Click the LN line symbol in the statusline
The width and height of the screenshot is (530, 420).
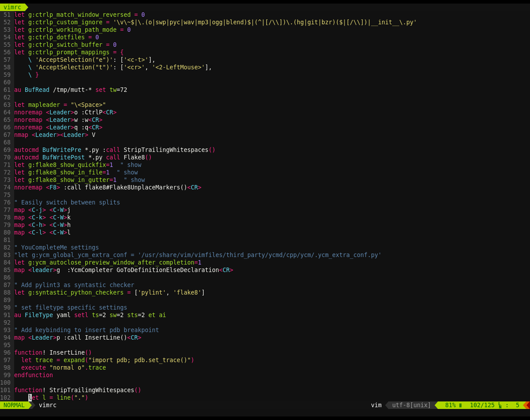click(x=499, y=405)
